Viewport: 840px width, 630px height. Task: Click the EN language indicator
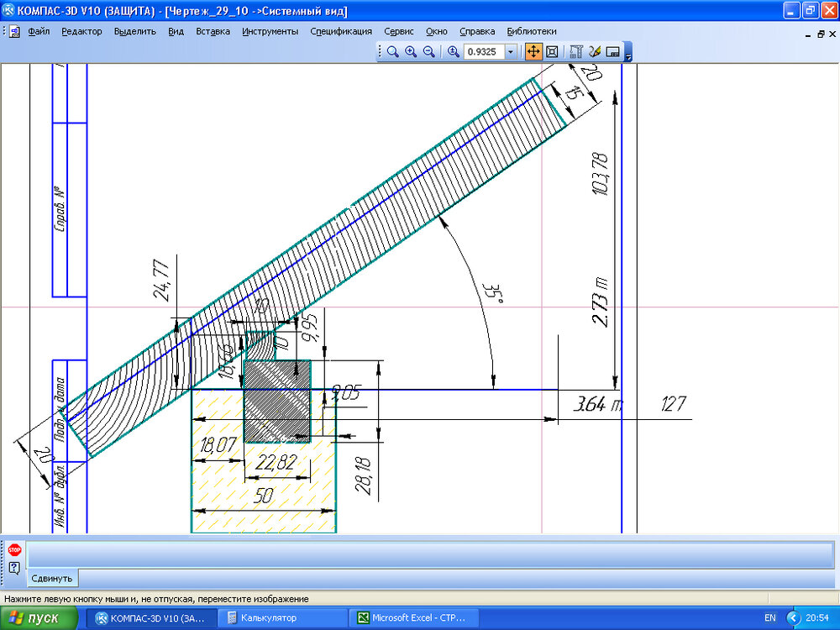pyautogui.click(x=769, y=618)
